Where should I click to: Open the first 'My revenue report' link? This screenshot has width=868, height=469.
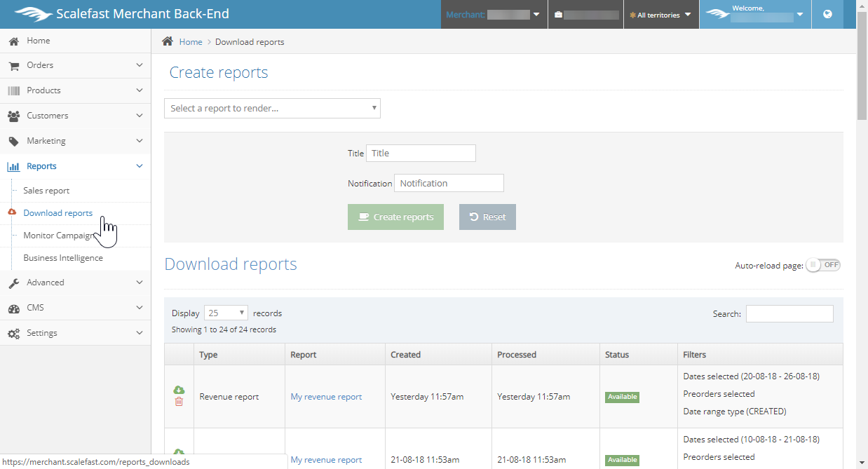pos(326,397)
